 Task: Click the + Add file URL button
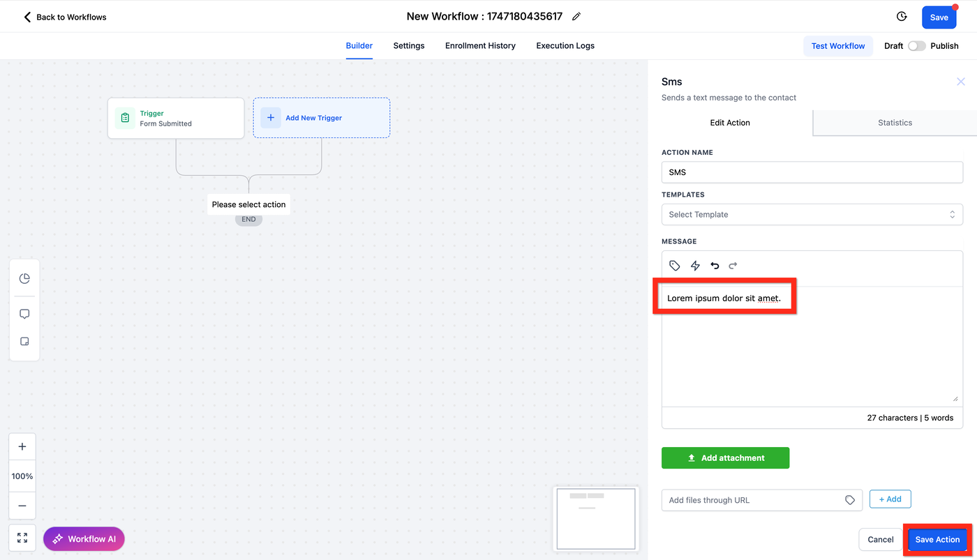click(890, 499)
